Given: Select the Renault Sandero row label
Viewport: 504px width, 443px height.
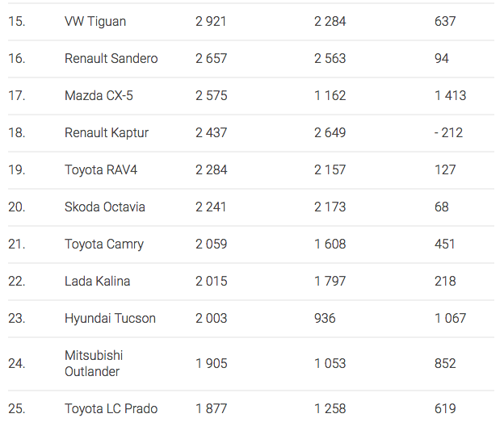Looking at the screenshot, I should pos(111,58).
